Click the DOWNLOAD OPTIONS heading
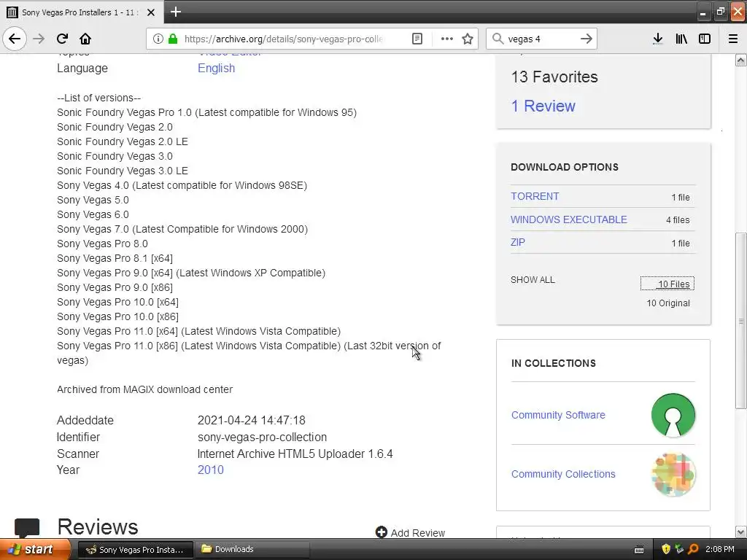Image resolution: width=747 pixels, height=560 pixels. [x=565, y=167]
